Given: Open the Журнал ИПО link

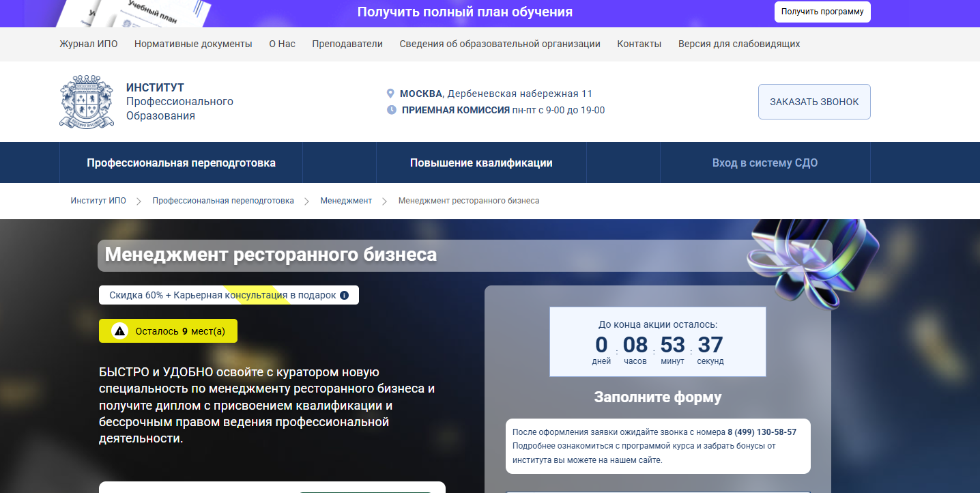Looking at the screenshot, I should (89, 44).
